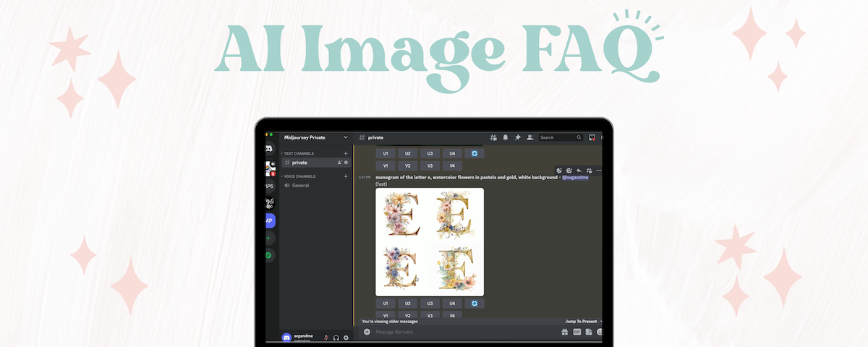Click V3 above the monogram message
The width and height of the screenshot is (868, 347).
pos(430,166)
